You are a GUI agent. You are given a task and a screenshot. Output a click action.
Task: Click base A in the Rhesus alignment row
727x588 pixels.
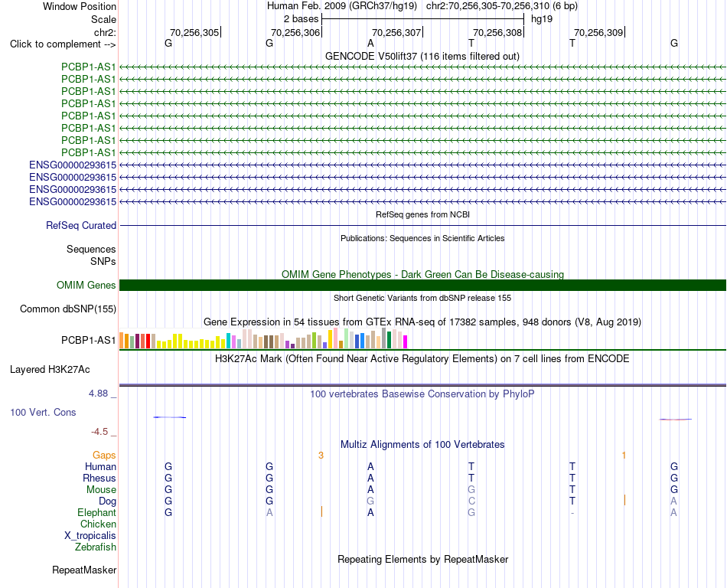[x=370, y=478]
